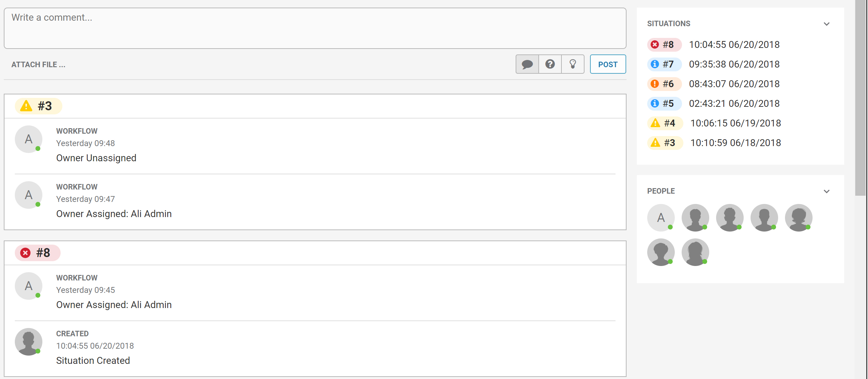Click the Write a comment field

coord(315,28)
